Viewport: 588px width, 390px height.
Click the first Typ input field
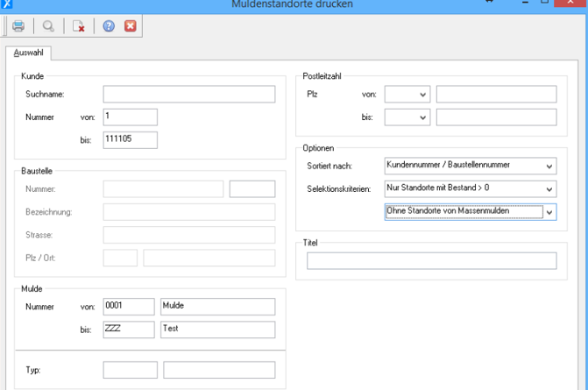pyautogui.click(x=130, y=371)
